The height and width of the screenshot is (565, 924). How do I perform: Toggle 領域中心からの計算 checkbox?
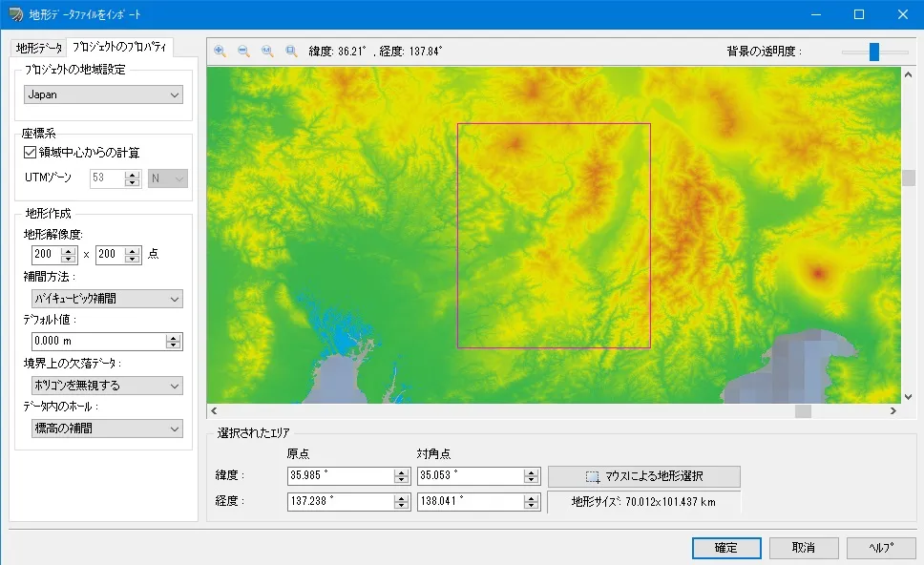pyautogui.click(x=30, y=152)
